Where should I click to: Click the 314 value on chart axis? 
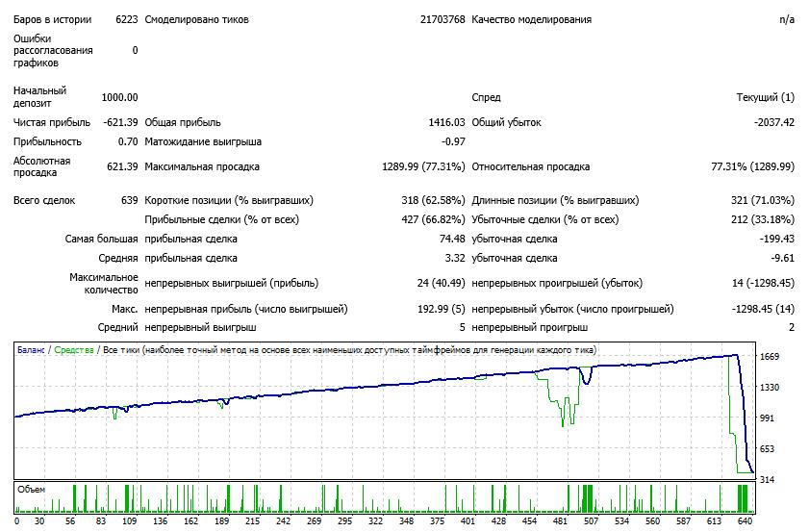pos(768,480)
